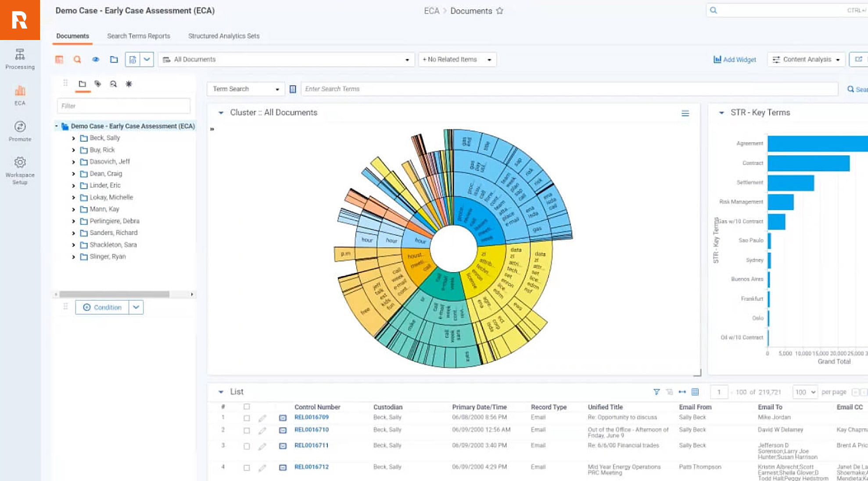Click the orange search magnifier toolbar icon
This screenshot has width=868, height=481.
[x=78, y=59]
